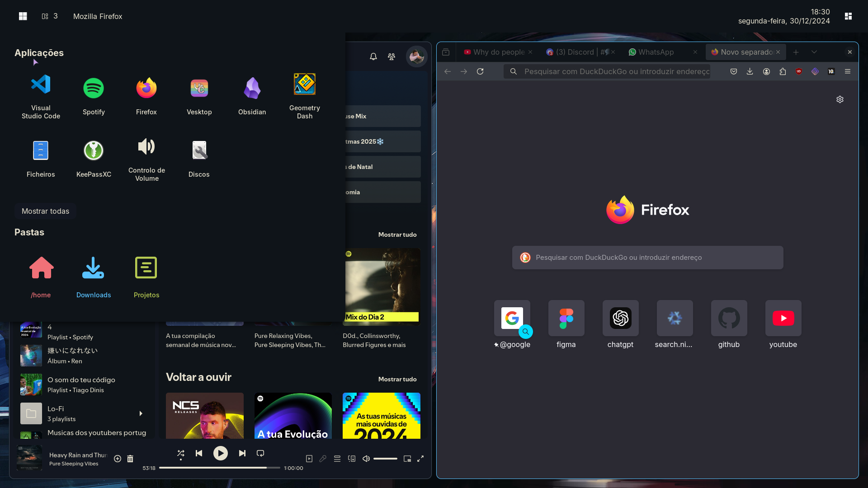
Task: Toggle shuffle in Spotify player
Action: click(181, 453)
